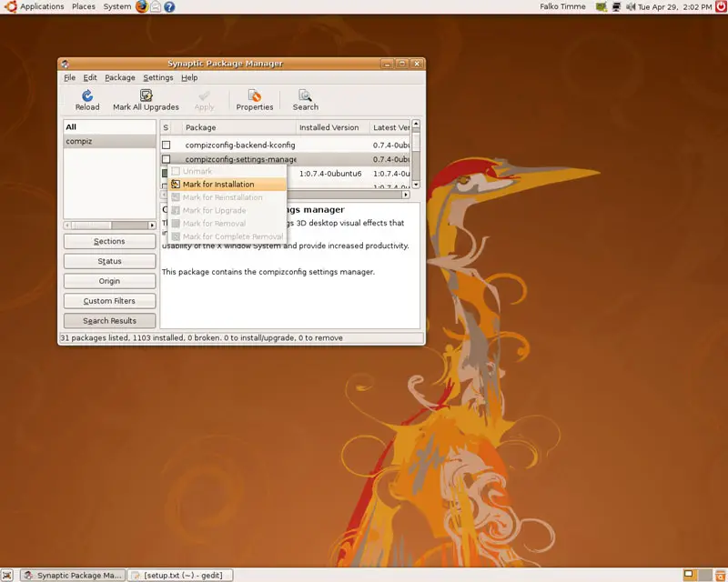The width and height of the screenshot is (728, 582).
Task: Switch to the first workspace in switcher
Action: point(690,575)
